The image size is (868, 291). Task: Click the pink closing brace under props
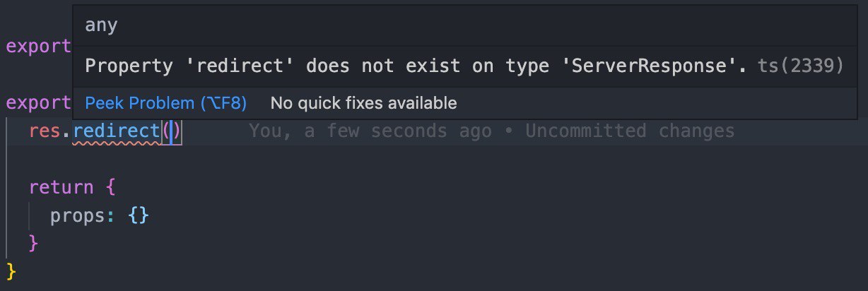point(33,244)
